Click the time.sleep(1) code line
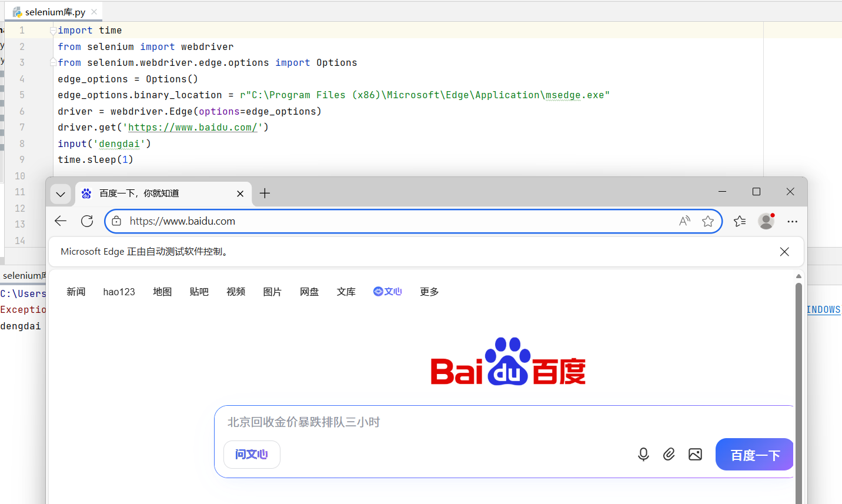The image size is (842, 504). (95, 160)
